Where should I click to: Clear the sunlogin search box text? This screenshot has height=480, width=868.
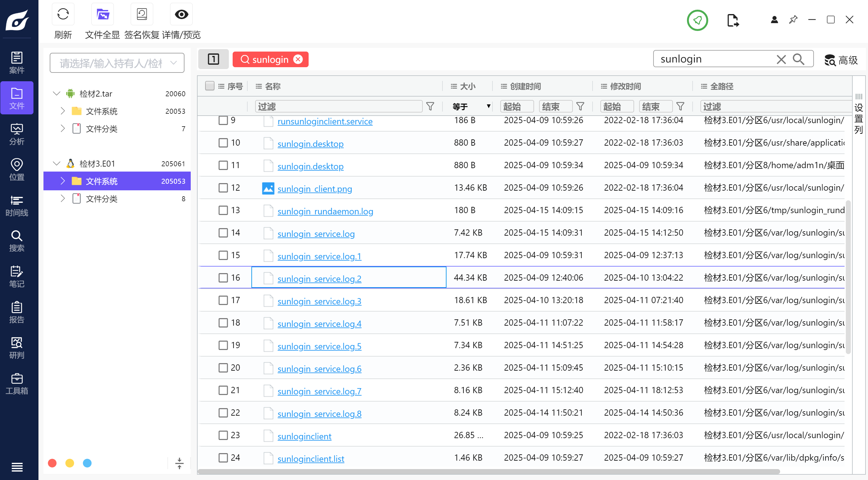point(781,59)
